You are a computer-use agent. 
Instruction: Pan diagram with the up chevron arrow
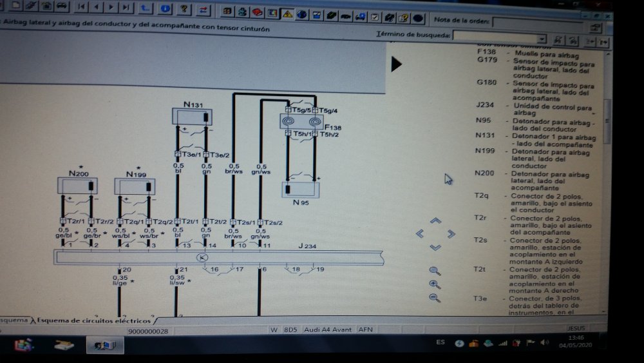coord(435,221)
